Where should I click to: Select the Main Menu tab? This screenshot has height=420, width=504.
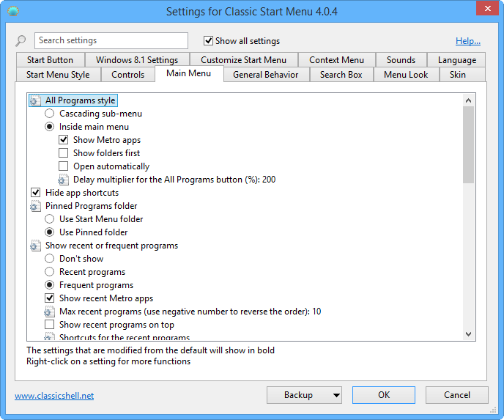(x=189, y=73)
